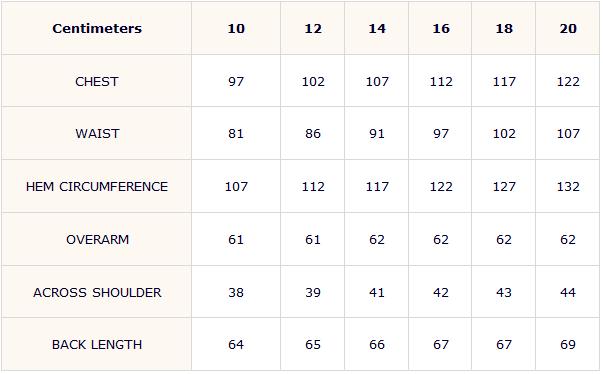603x374 pixels.
Task: Click overarm value 61 under size 10
Action: [236, 239]
